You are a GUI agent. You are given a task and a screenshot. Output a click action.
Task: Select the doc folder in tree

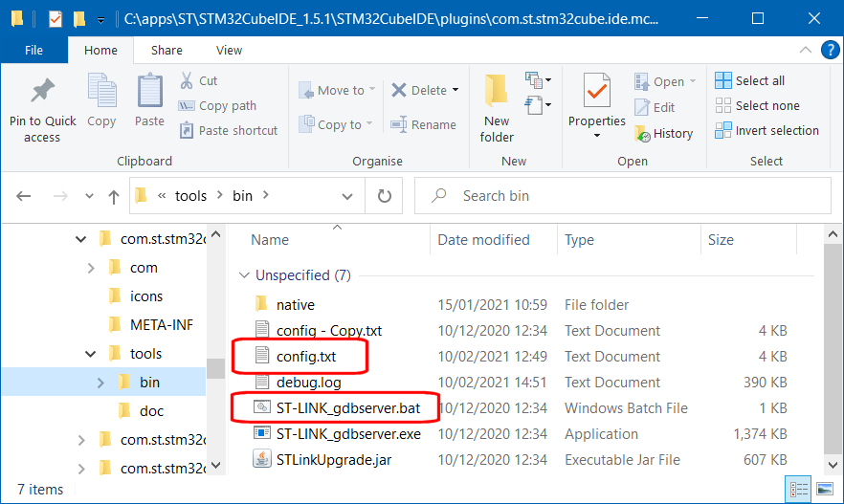[x=151, y=411]
